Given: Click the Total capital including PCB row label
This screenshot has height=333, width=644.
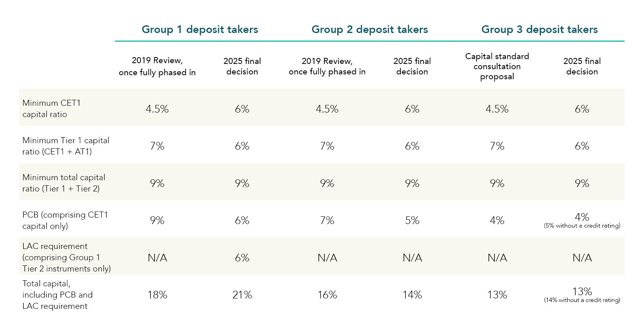Looking at the screenshot, I should (57, 295).
